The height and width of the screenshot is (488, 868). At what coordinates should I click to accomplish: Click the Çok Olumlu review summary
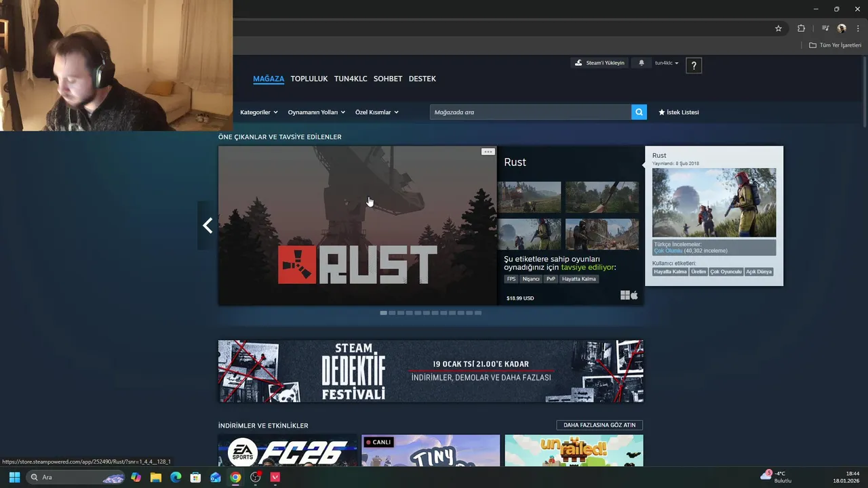click(x=667, y=251)
